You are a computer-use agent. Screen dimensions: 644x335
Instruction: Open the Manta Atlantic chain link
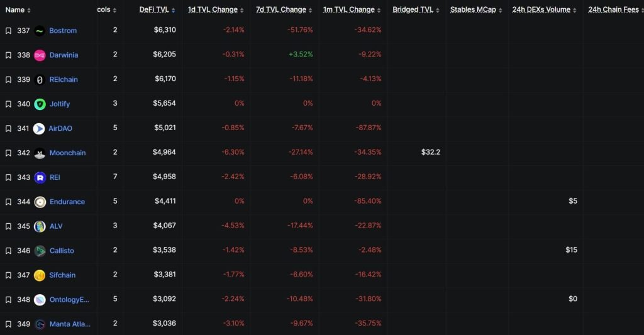click(70, 324)
